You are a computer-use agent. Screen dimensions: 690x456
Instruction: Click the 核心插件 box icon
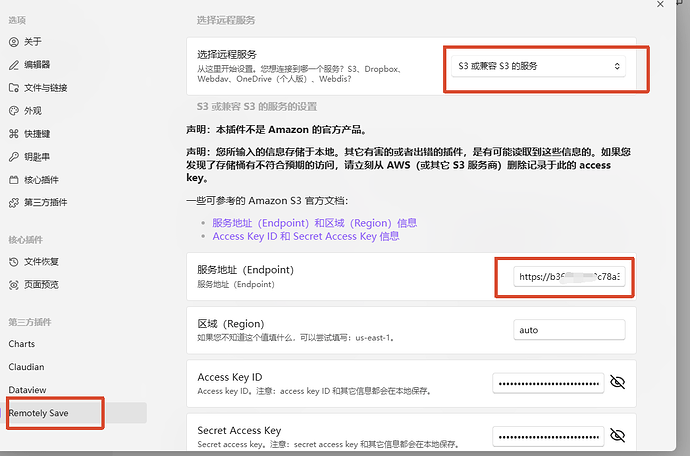pos(14,180)
